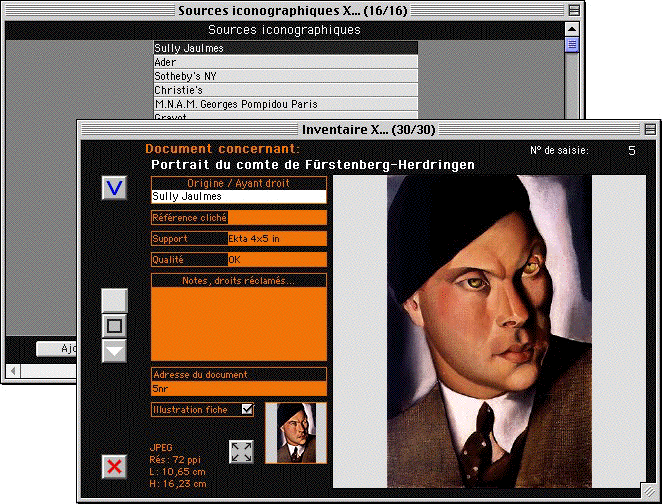Click the Adresse du document value 5nr

tap(239, 388)
